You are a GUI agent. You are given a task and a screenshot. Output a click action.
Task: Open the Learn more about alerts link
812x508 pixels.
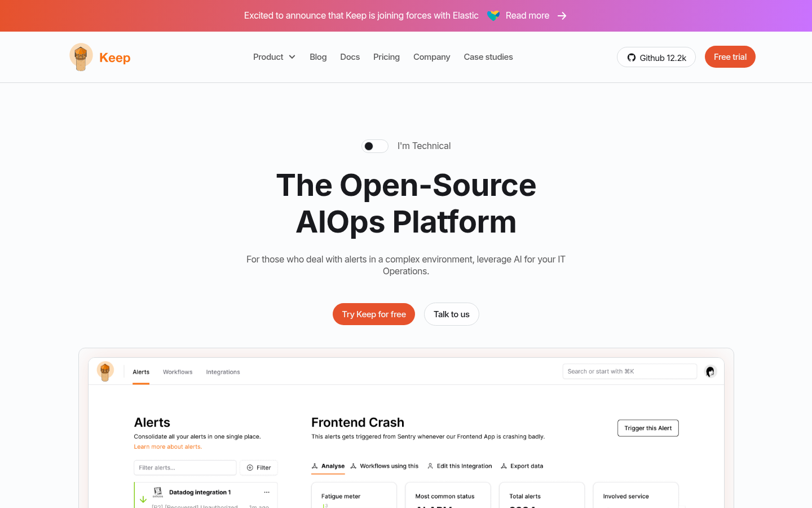tap(168, 447)
